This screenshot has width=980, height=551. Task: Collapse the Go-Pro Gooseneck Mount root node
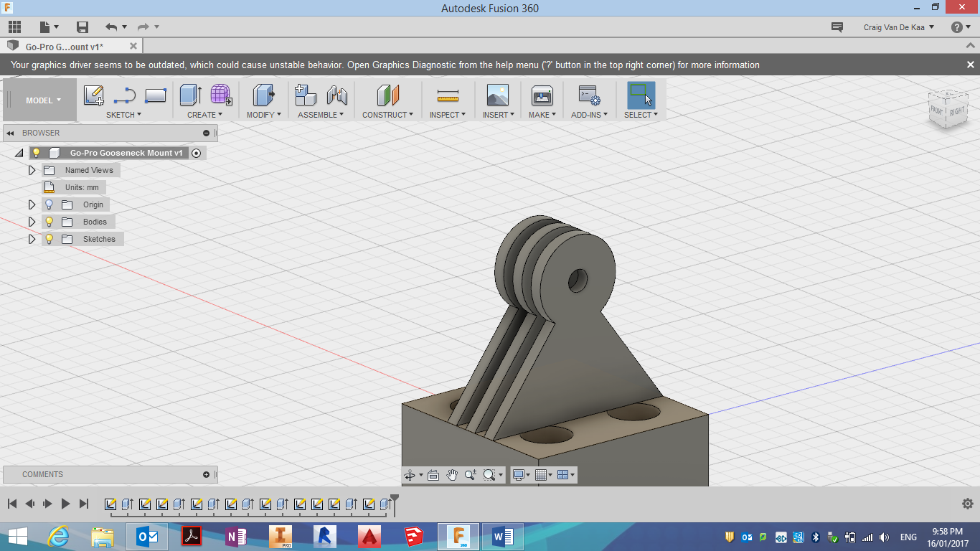point(19,153)
